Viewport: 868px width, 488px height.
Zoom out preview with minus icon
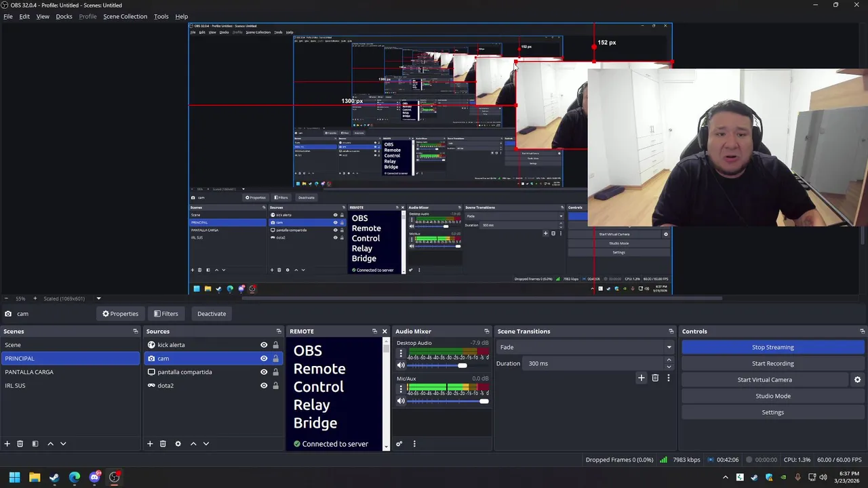pos(7,298)
